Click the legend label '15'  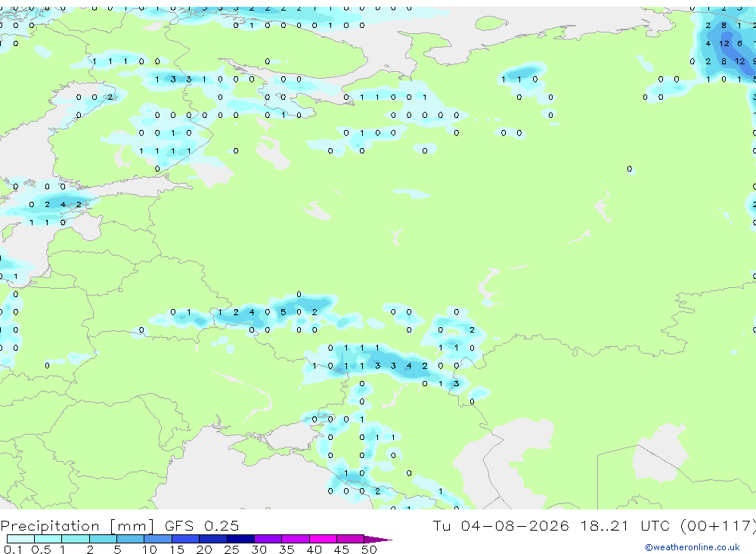[176, 549]
